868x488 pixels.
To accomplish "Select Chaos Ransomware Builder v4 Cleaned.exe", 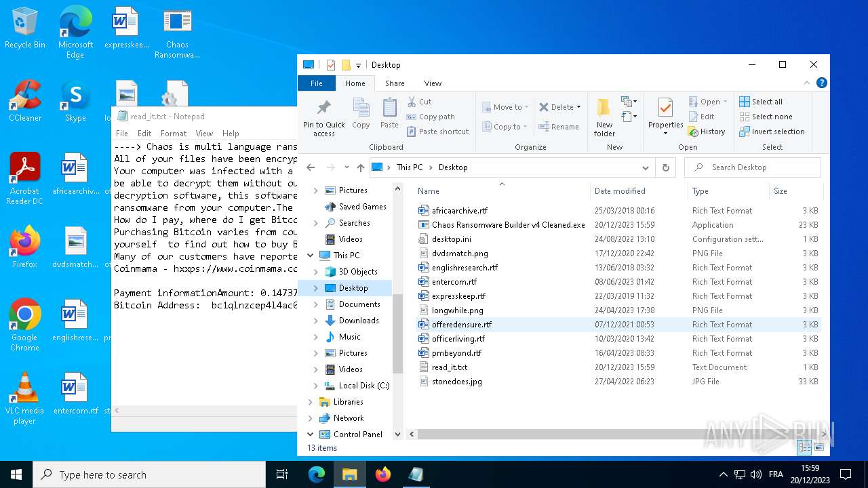I will (509, 225).
